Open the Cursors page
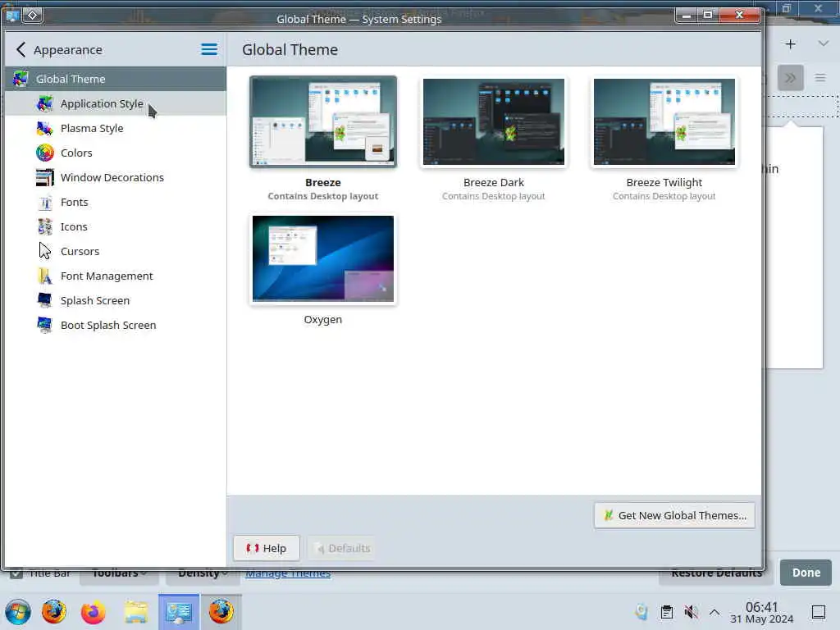The image size is (840, 630). pyautogui.click(x=115, y=251)
